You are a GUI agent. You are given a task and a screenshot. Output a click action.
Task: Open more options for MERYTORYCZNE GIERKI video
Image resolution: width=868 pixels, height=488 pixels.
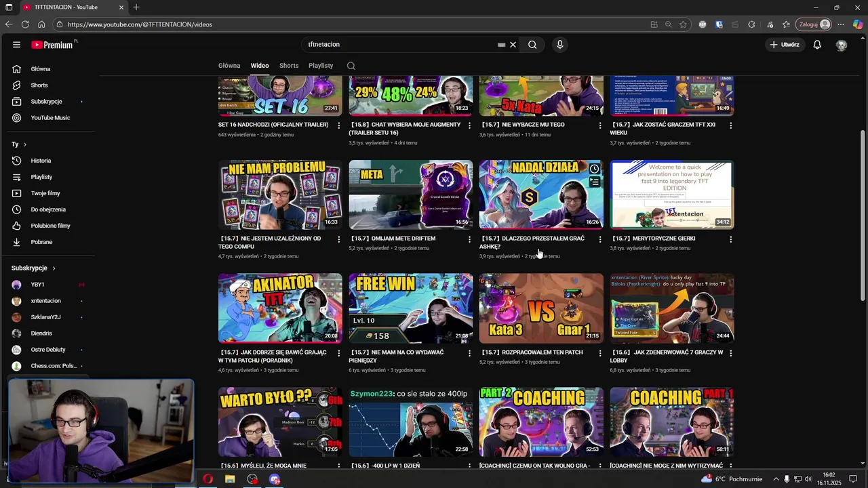[x=730, y=239]
